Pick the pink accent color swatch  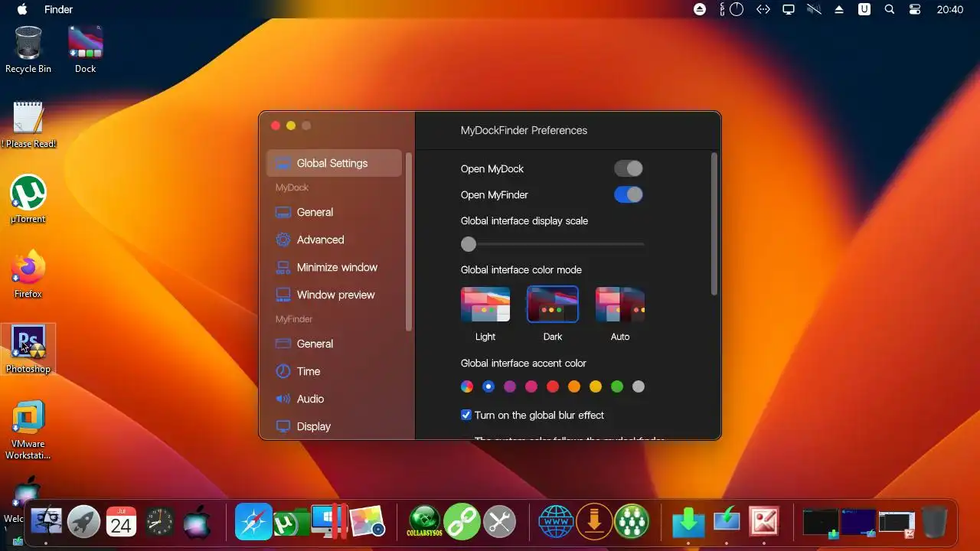(531, 386)
